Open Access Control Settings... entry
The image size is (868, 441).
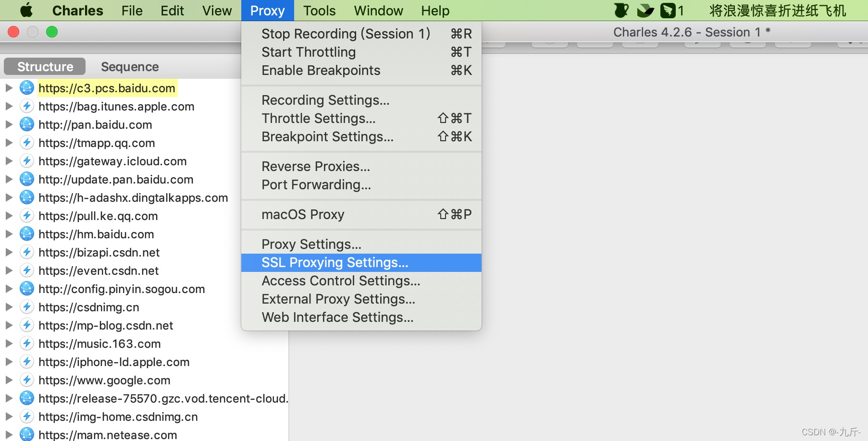coord(361,281)
